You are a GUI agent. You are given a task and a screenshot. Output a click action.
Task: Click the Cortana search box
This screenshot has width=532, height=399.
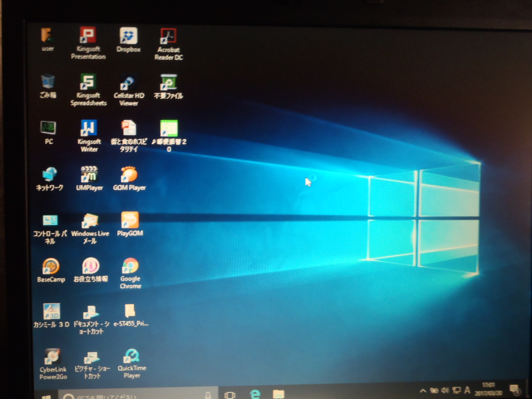pos(138,394)
